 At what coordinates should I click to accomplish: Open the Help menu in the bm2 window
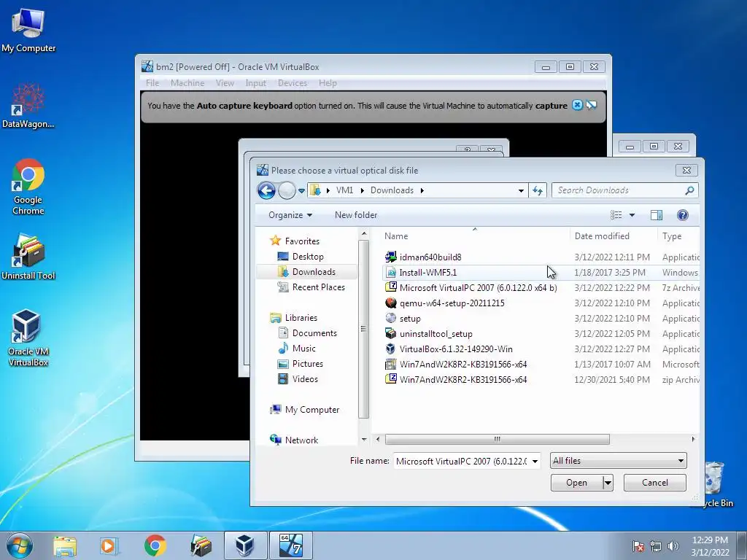[x=328, y=83]
